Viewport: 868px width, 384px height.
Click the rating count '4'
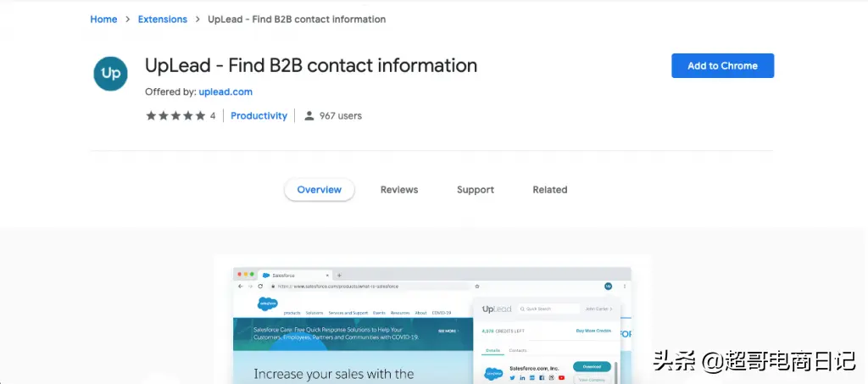(213, 115)
